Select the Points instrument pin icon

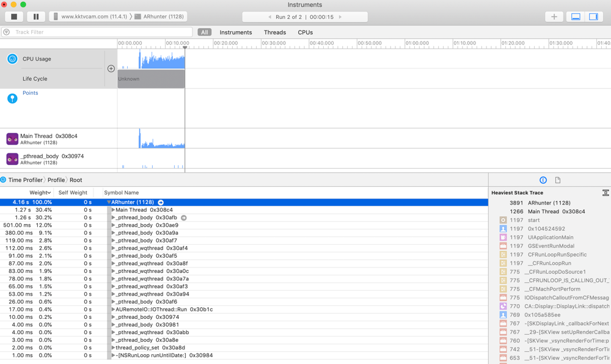click(12, 98)
